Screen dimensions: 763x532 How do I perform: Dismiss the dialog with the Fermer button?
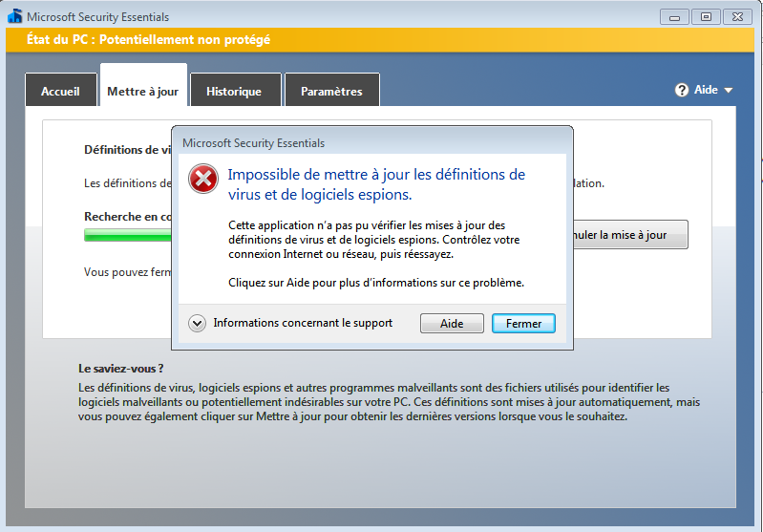[523, 324]
